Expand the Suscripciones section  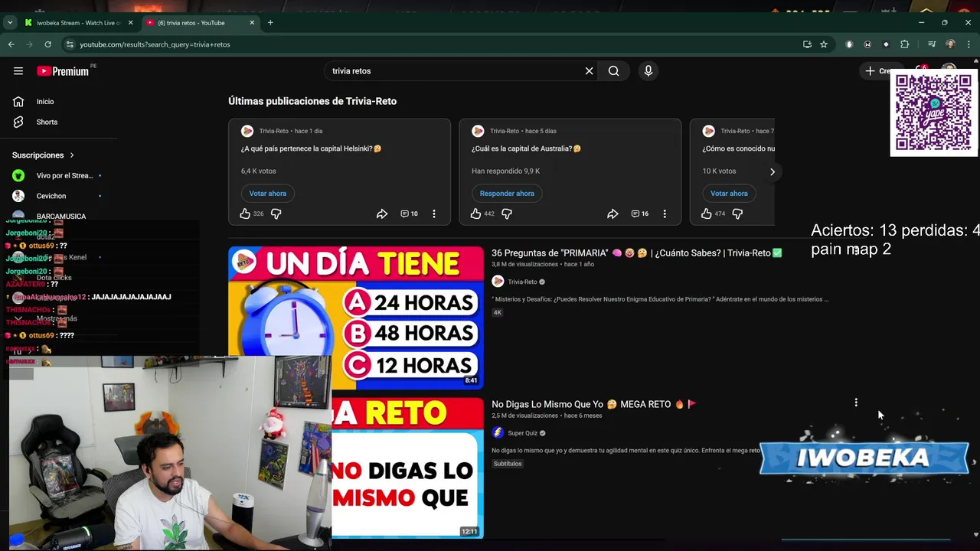tap(43, 155)
